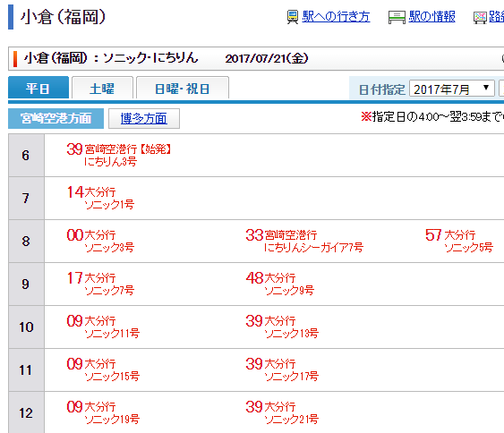Click the station building icon beside 駅の情報

397,17
